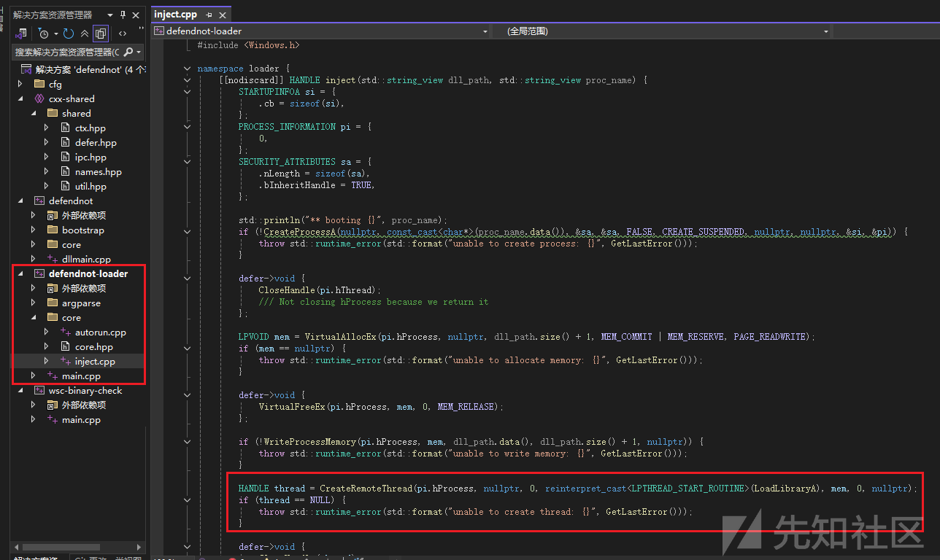Fold the if (mem == nullptr) block
940x560 pixels.
click(187, 349)
